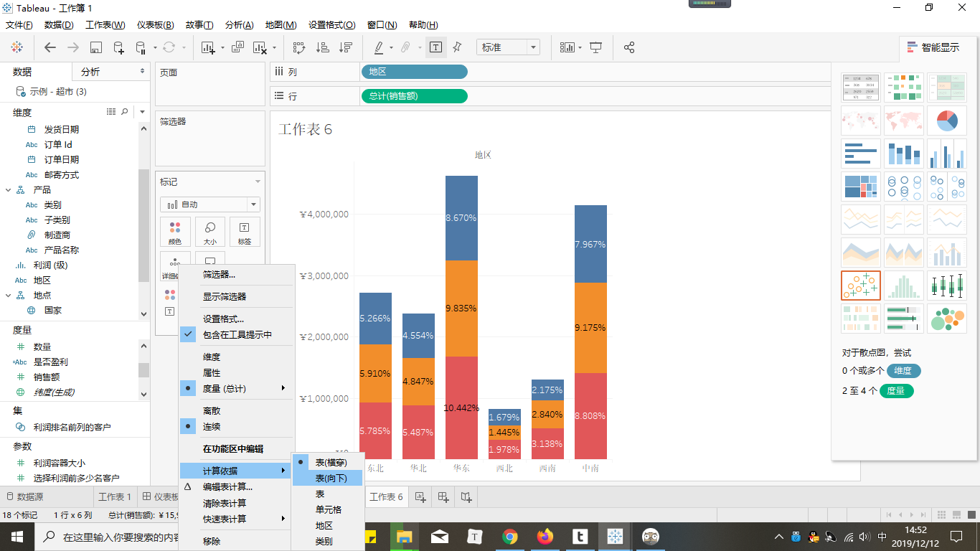Add new worksheet from bottom tab icon
Viewport: 980px width, 551px height.
(x=420, y=496)
